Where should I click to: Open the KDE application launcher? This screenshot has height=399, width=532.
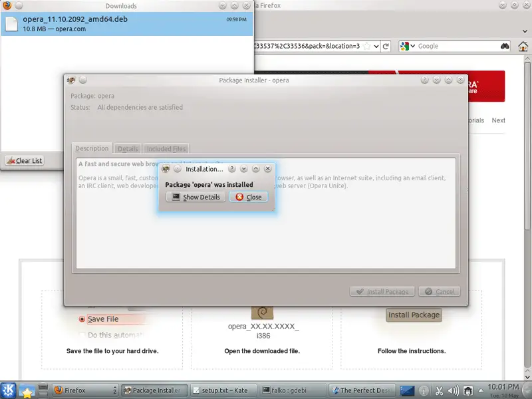click(x=8, y=390)
